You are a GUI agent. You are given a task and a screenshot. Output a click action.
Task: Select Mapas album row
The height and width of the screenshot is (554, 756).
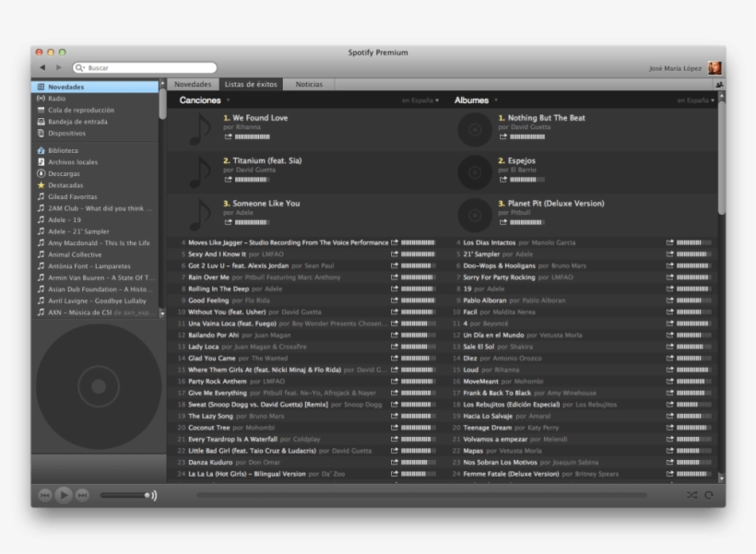[x=581, y=451]
